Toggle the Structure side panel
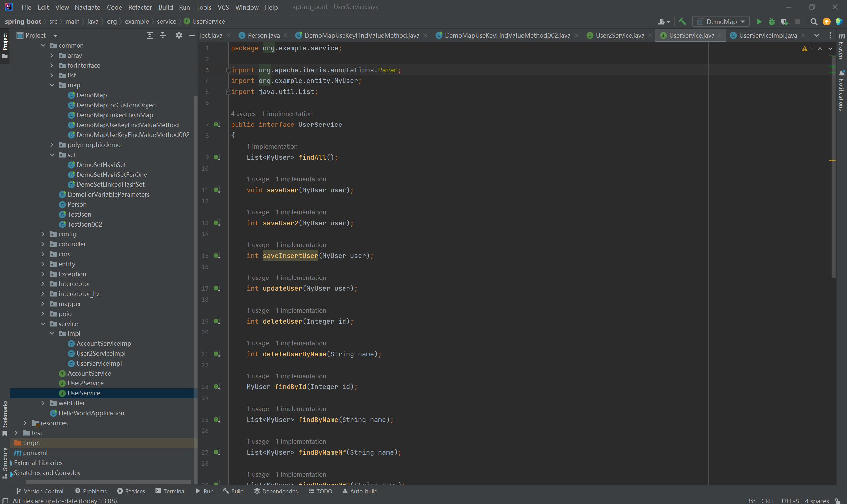This screenshot has width=847, height=504. 5,462
